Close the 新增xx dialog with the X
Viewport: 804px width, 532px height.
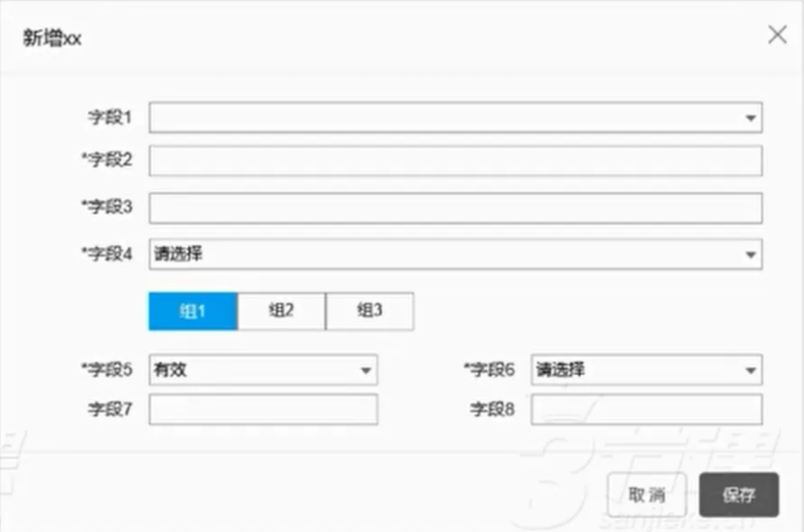pos(777,35)
